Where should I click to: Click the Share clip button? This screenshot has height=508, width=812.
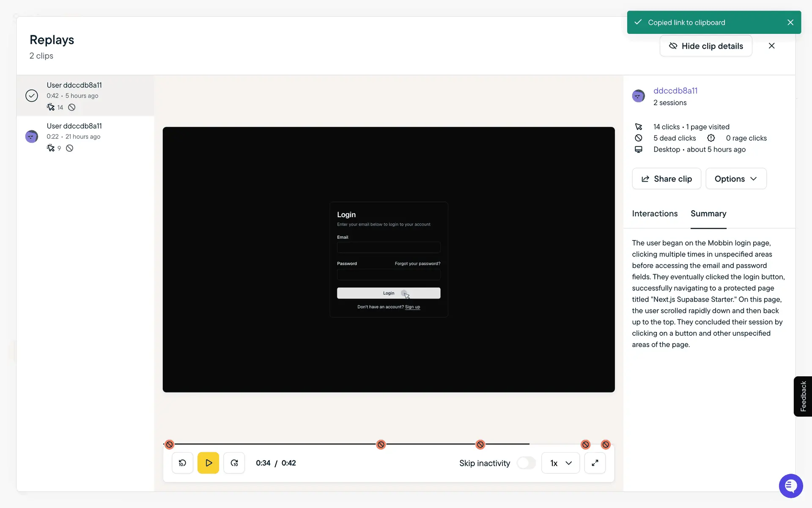pos(666,179)
